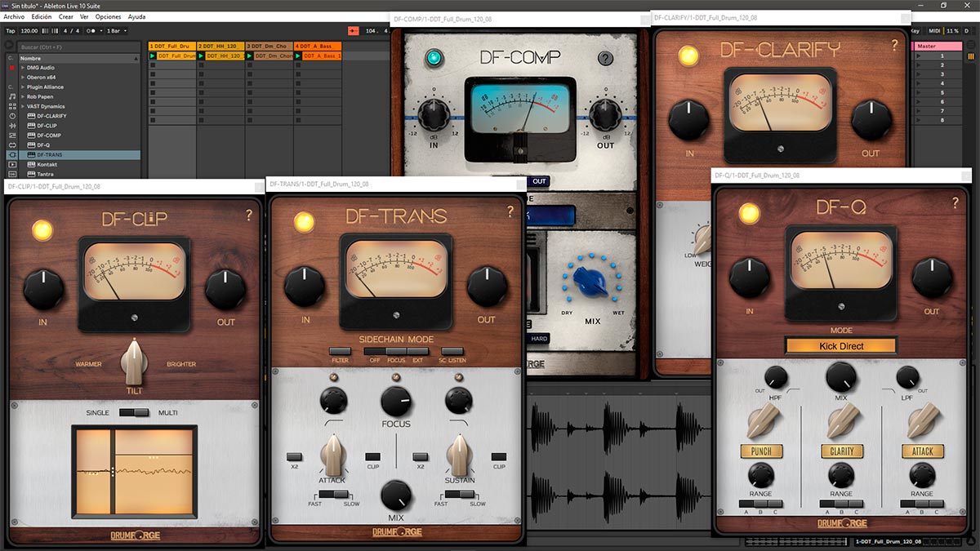Select the Clips category play icon
This screenshot has width=980, height=551.
click(12, 164)
